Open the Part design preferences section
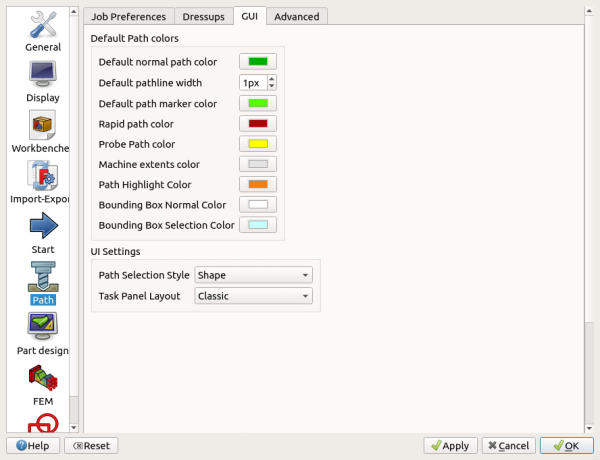The width and height of the screenshot is (600, 460). (x=43, y=334)
